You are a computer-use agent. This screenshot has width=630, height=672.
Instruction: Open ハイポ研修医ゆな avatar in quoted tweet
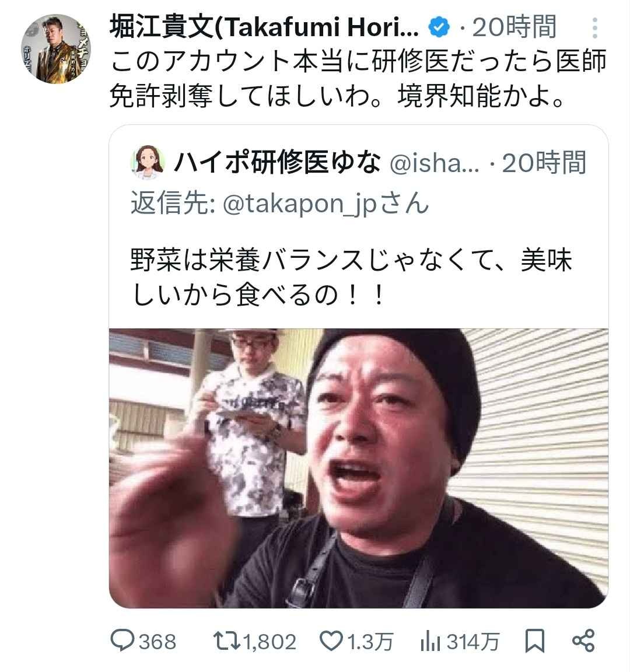(148, 162)
